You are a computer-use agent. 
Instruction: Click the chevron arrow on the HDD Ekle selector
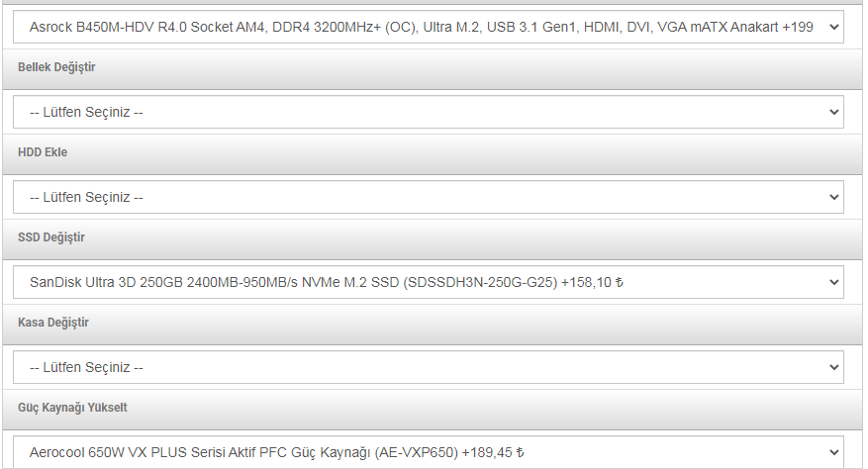pyautogui.click(x=831, y=198)
